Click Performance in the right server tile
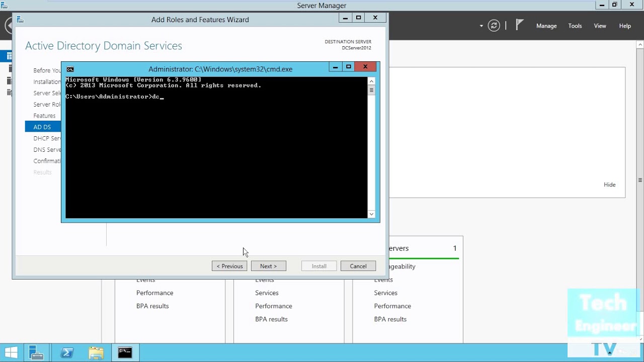The image size is (644, 362). coord(392,306)
